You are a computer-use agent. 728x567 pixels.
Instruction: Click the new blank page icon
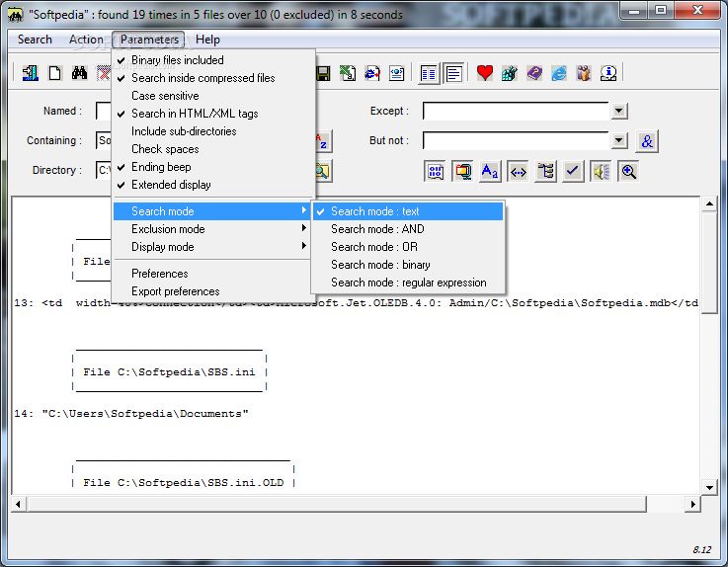(54, 73)
